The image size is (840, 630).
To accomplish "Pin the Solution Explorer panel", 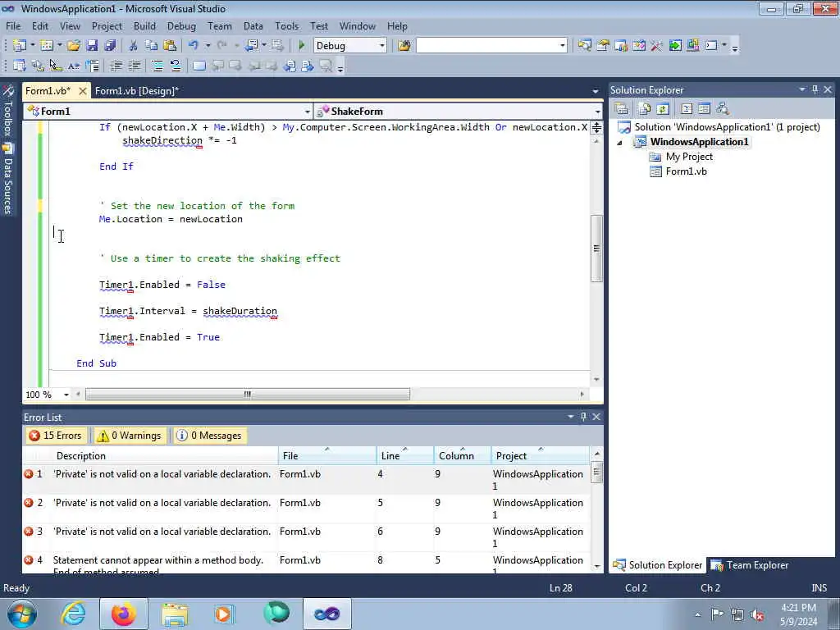I will point(815,89).
